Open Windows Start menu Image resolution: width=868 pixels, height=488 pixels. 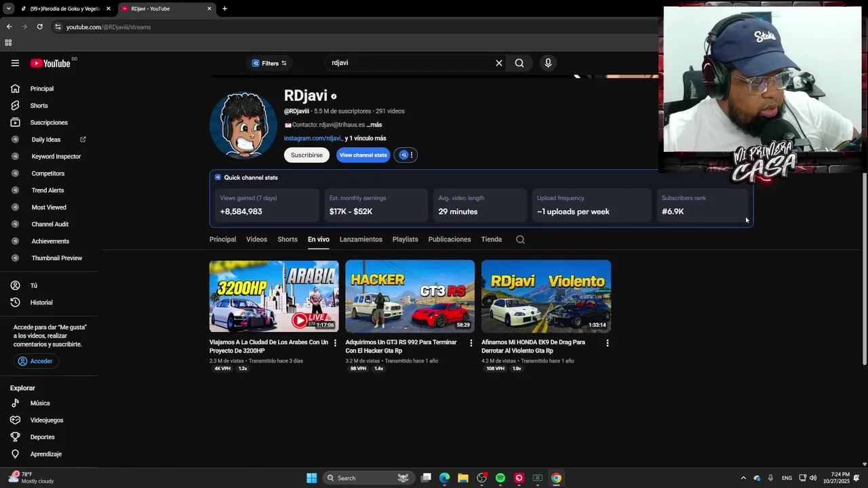(x=311, y=478)
